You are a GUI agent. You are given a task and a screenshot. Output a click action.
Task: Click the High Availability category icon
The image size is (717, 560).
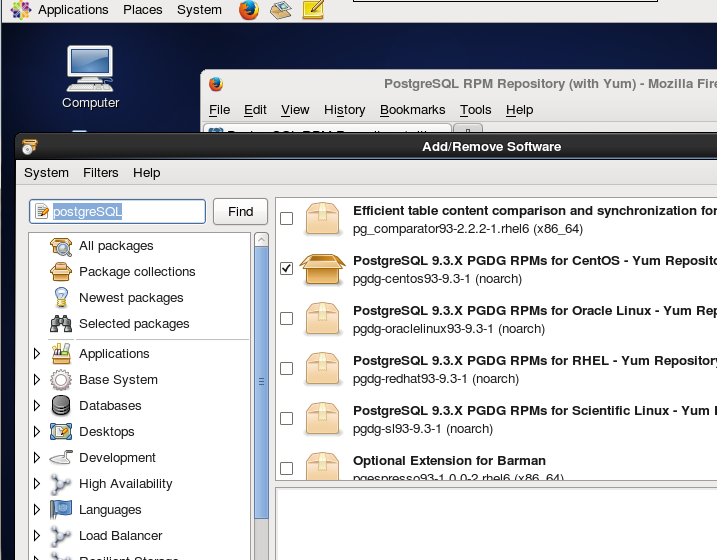coord(61,484)
